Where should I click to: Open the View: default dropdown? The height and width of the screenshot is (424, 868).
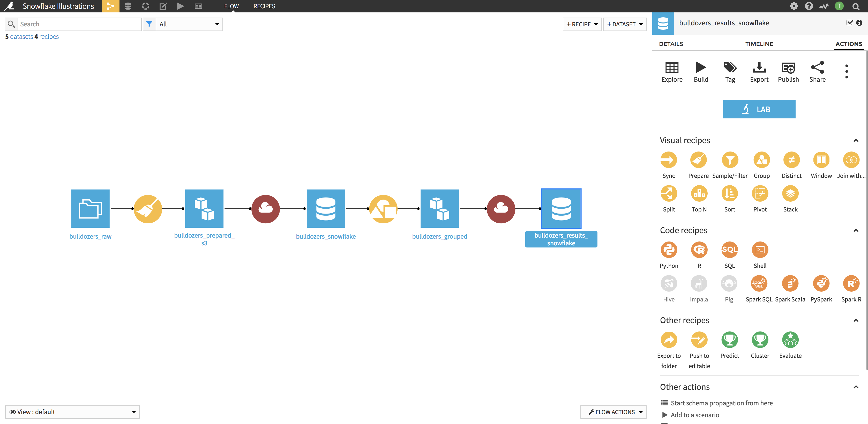[x=72, y=412]
